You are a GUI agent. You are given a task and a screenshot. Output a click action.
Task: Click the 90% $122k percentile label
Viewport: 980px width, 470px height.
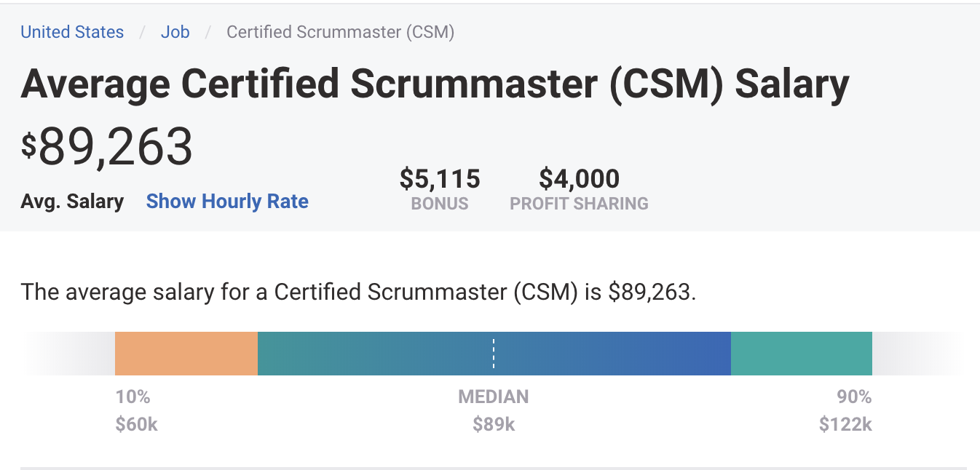(x=845, y=410)
